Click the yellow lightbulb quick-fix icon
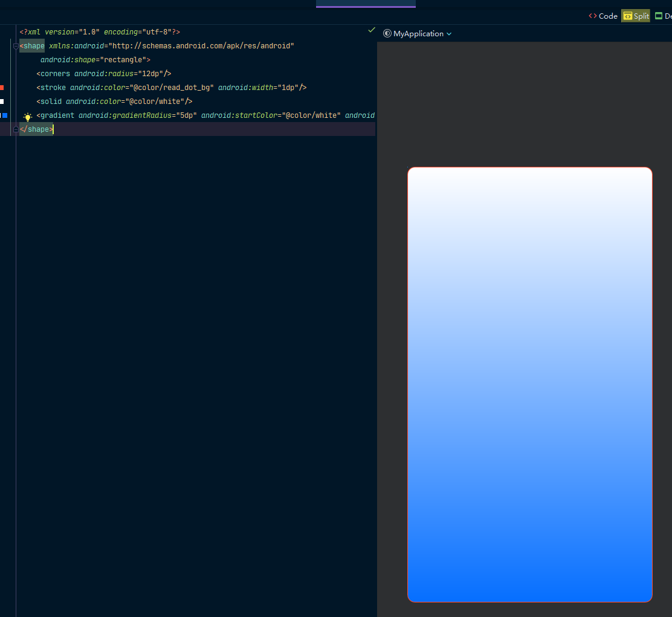 pyautogui.click(x=27, y=117)
